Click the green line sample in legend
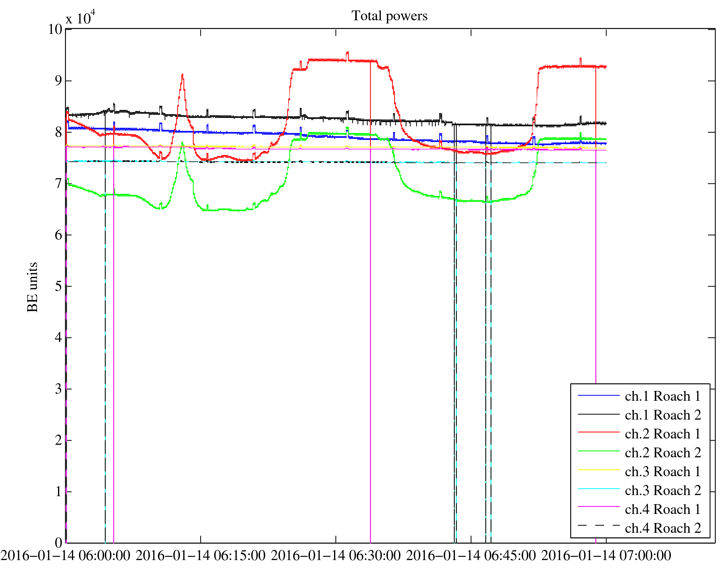725x588 pixels. (599, 451)
